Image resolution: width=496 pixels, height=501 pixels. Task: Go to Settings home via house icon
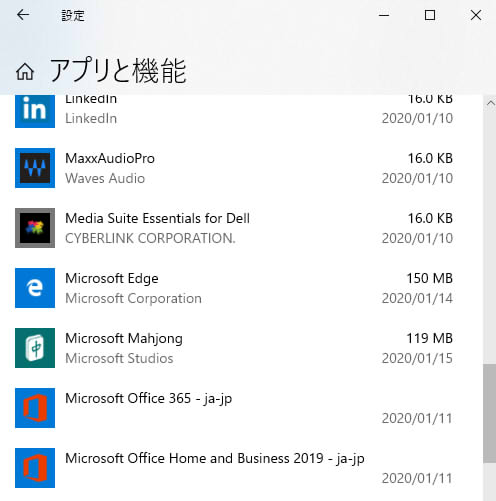25,72
